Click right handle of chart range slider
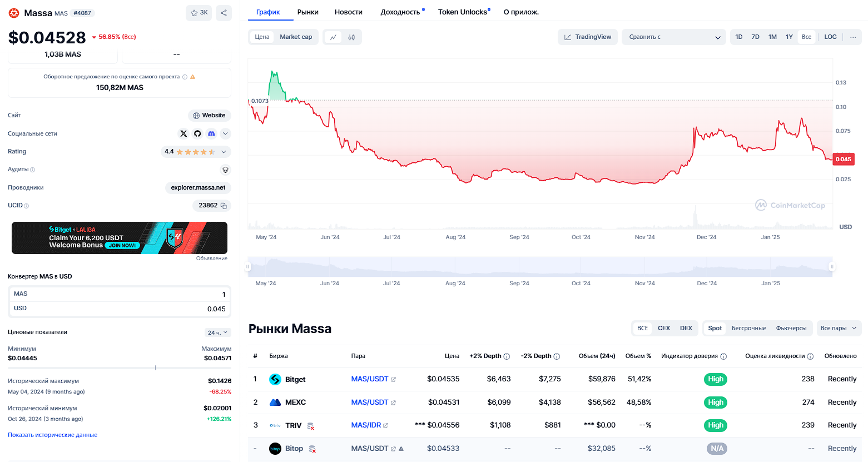The image size is (868, 462). (x=832, y=267)
